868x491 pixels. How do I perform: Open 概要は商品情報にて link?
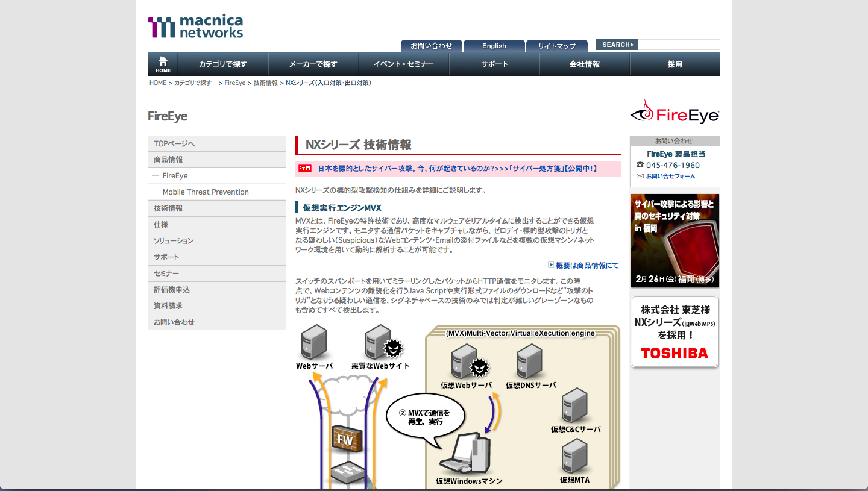[587, 265]
